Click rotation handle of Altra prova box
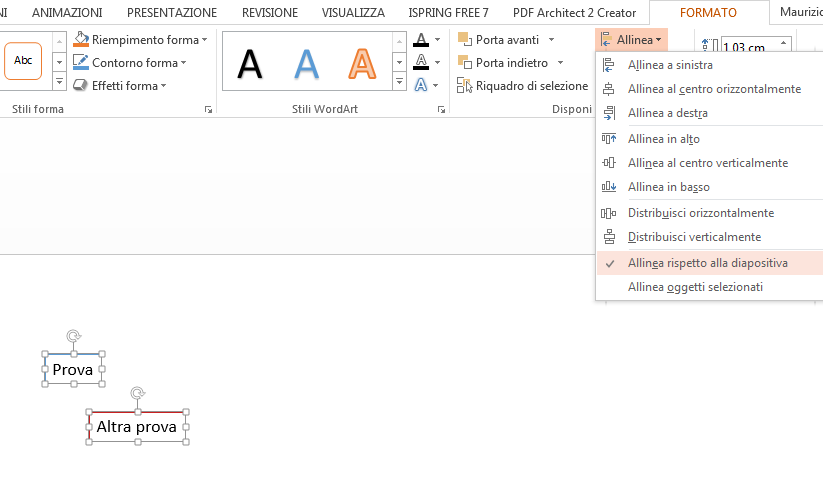This screenshot has height=484, width=823. 138,393
